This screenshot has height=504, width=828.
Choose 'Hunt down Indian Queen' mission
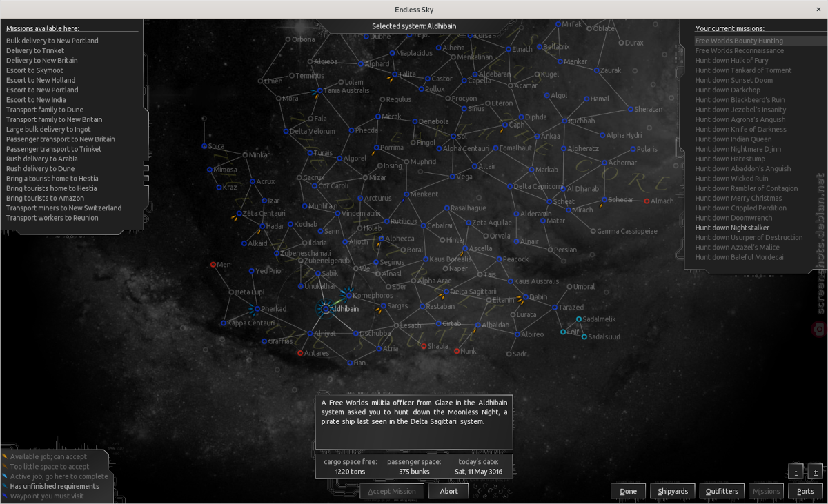click(733, 139)
